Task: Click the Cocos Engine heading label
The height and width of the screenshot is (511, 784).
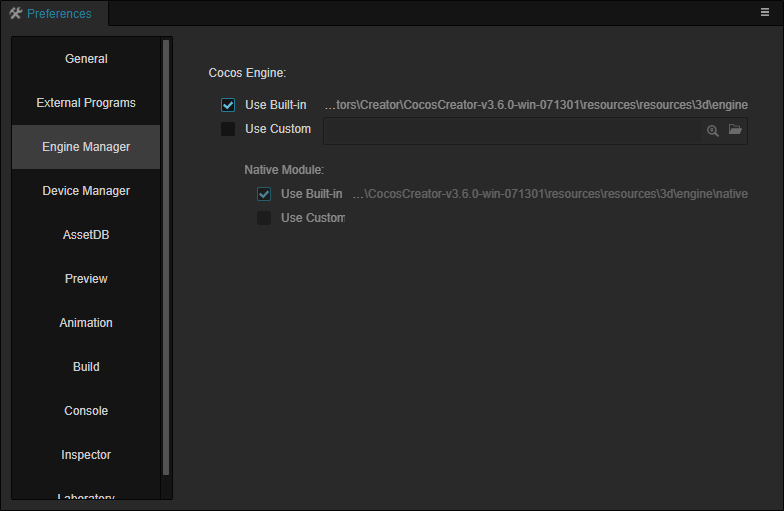Action: click(247, 73)
